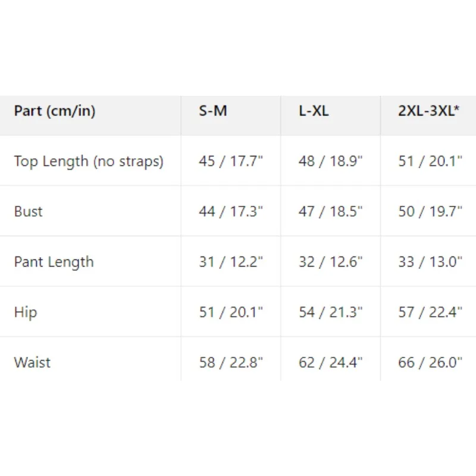This screenshot has height=476, width=476.
Task: Click the L-XL size column header
Action: click(x=314, y=111)
